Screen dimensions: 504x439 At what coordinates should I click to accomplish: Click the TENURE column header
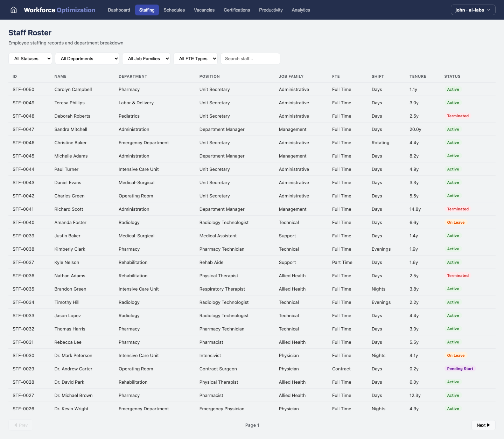(x=418, y=76)
